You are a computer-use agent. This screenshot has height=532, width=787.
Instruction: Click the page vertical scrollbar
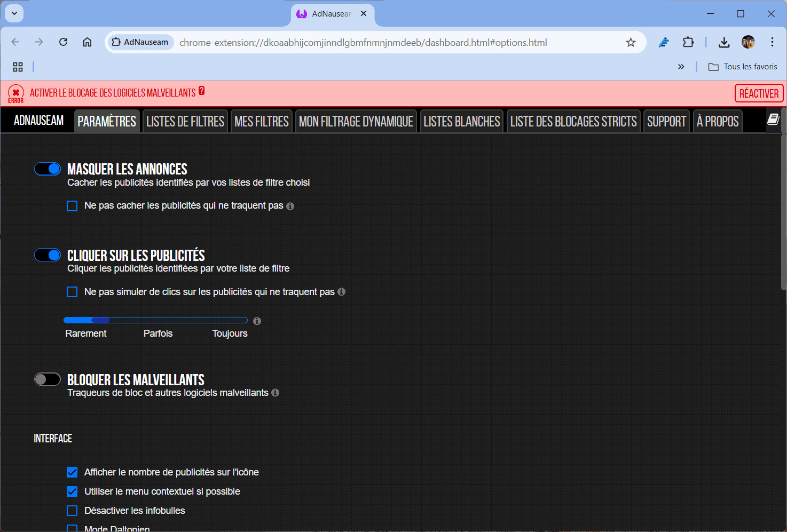coord(784,211)
